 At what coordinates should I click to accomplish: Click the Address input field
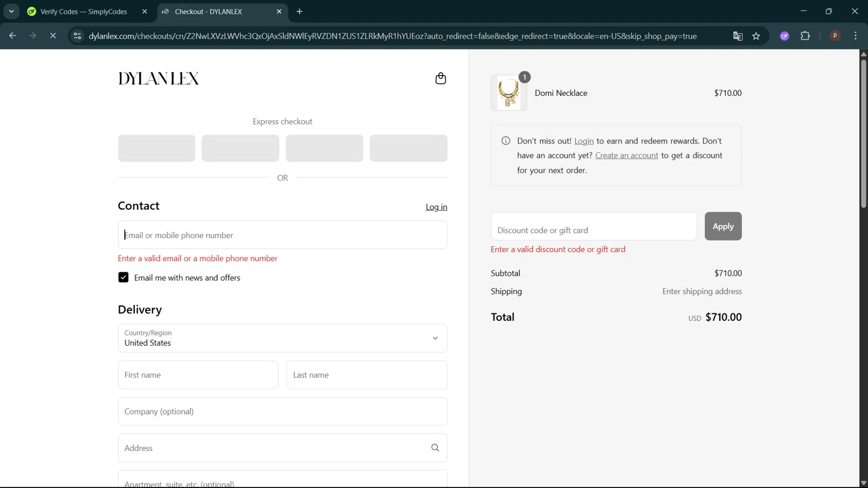282,448
